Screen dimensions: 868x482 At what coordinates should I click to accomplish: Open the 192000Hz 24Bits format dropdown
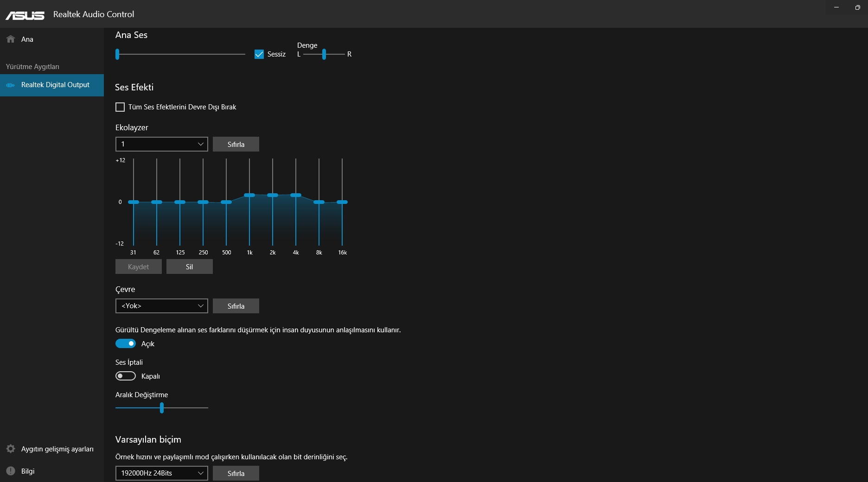pyautogui.click(x=162, y=473)
